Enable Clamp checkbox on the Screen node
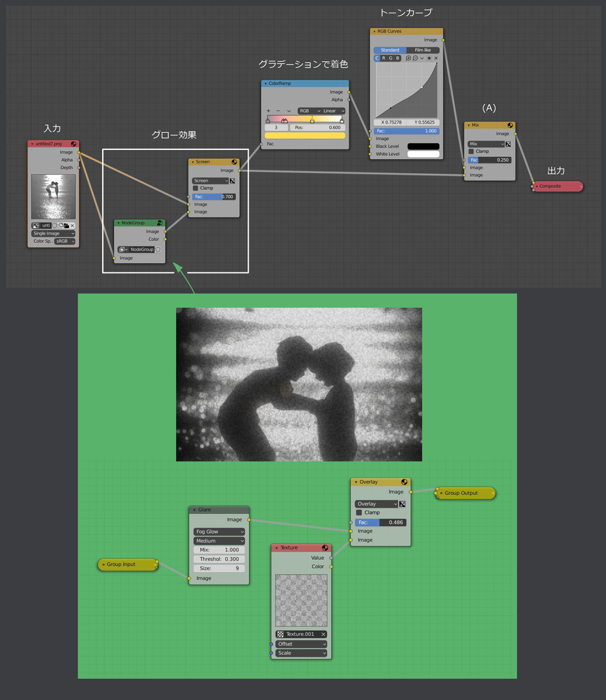 [196, 188]
